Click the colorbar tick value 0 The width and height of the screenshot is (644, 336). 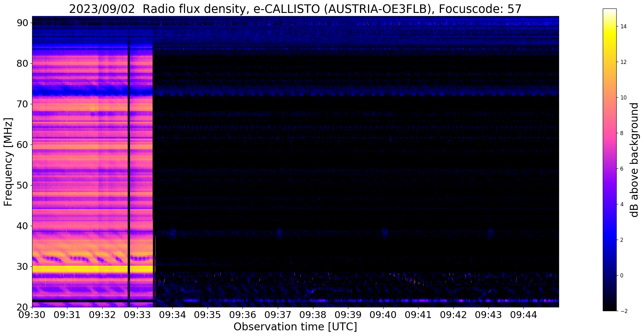tap(621, 276)
